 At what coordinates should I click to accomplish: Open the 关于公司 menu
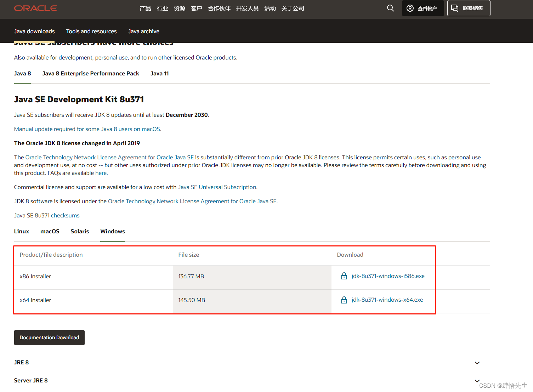pos(293,8)
